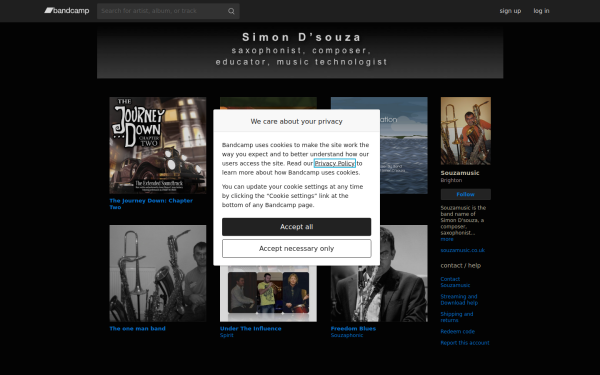This screenshot has height=375, width=600.
Task: Open The Journey Down album cover
Action: point(158,145)
